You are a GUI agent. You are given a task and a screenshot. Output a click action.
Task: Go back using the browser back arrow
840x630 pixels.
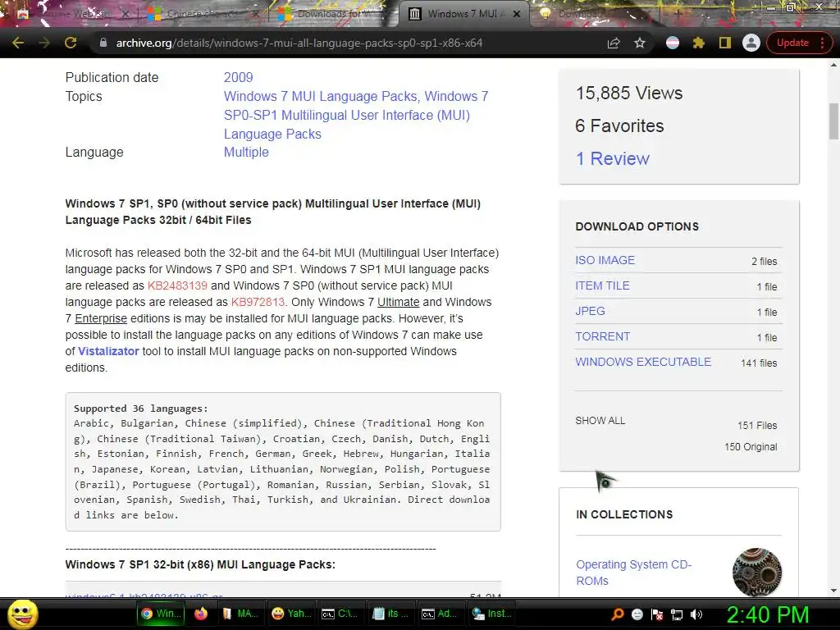[x=18, y=43]
